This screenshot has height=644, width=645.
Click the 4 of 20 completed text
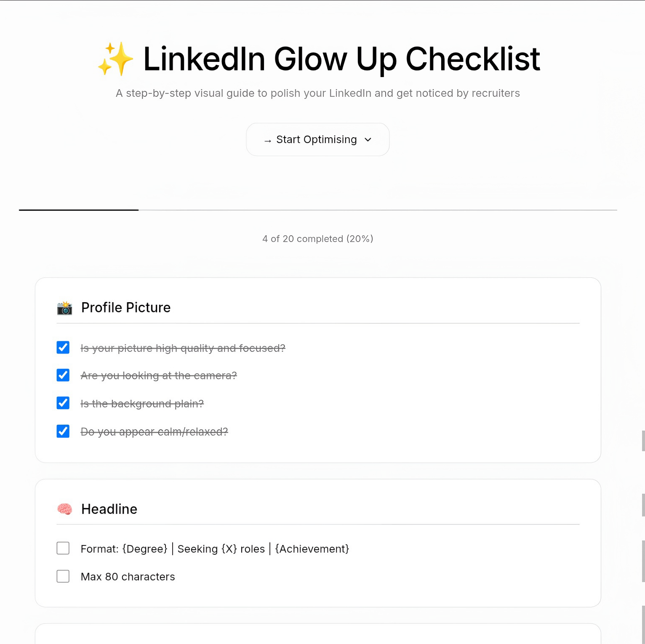click(318, 239)
